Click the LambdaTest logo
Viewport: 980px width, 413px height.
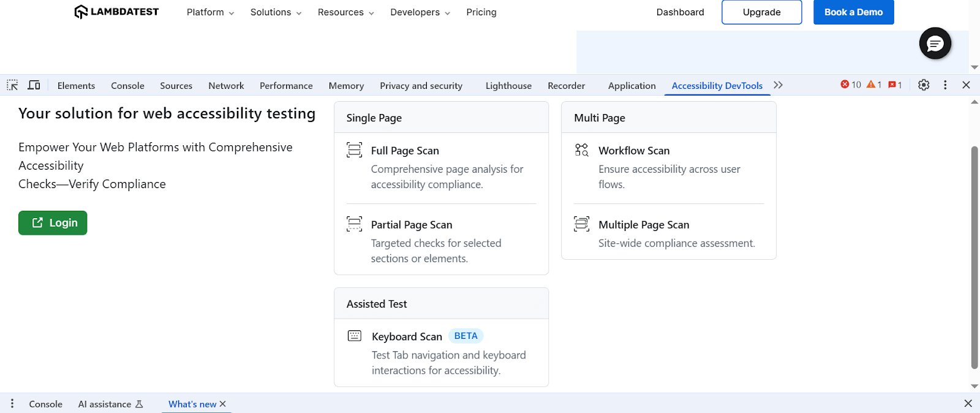pyautogui.click(x=116, y=12)
